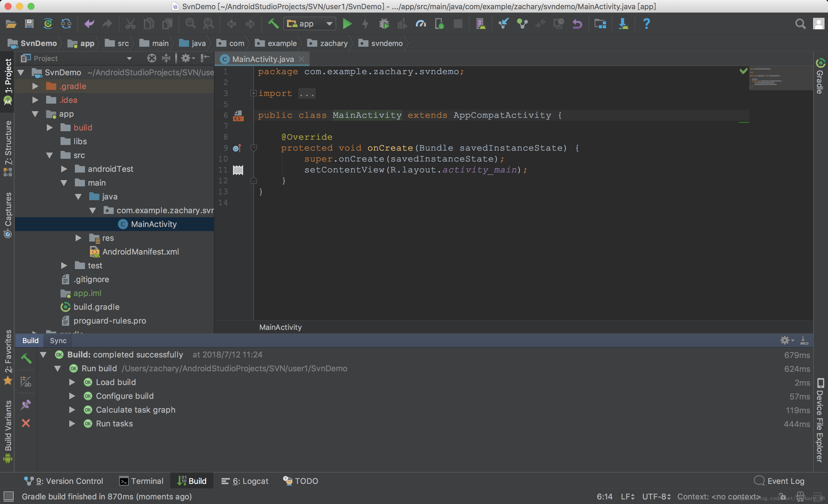Click the Open folder toolbar icon
The height and width of the screenshot is (504, 828).
pos(11,24)
